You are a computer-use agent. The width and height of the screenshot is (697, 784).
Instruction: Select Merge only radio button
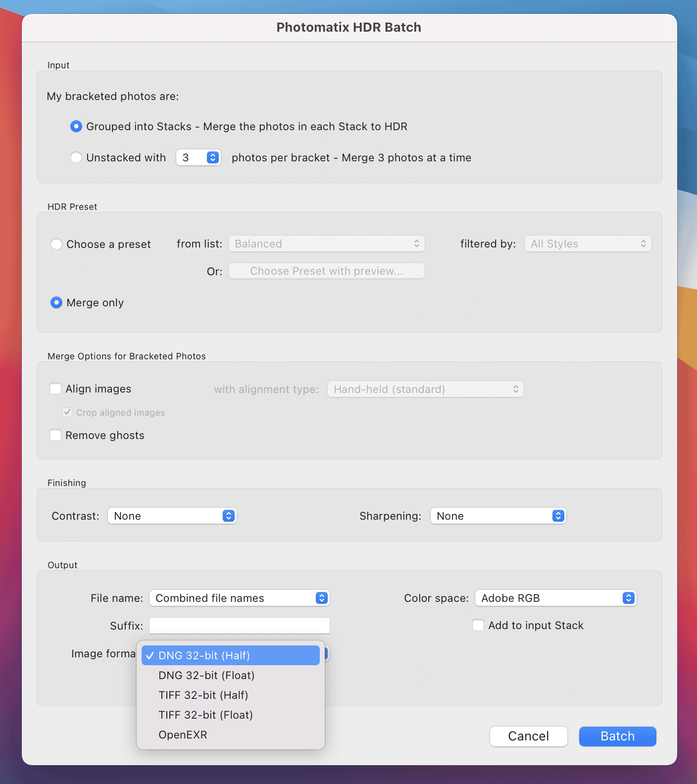56,303
